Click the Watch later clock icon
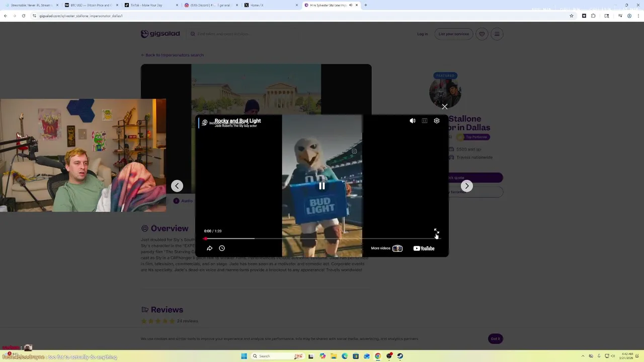Image resolution: width=644 pixels, height=362 pixels. [222, 248]
